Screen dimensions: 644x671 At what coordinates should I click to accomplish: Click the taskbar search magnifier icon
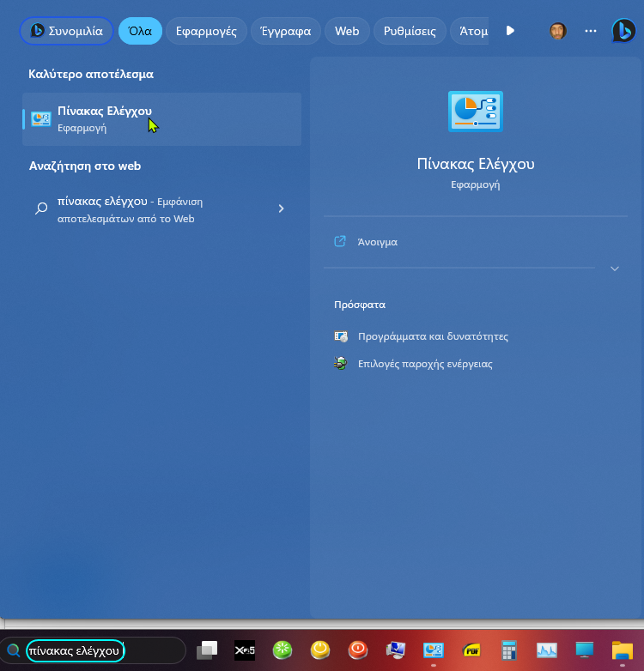click(14, 650)
